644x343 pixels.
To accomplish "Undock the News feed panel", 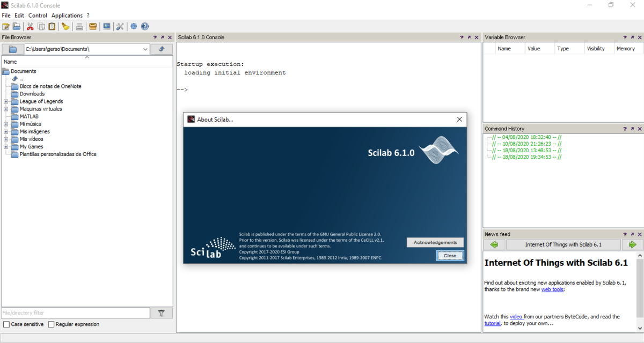I will (632, 234).
